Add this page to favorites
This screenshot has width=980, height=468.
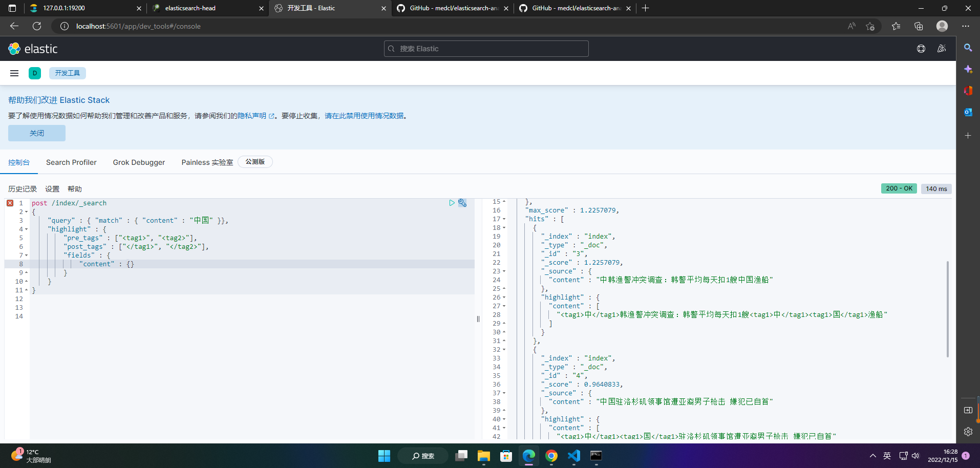pos(870,26)
